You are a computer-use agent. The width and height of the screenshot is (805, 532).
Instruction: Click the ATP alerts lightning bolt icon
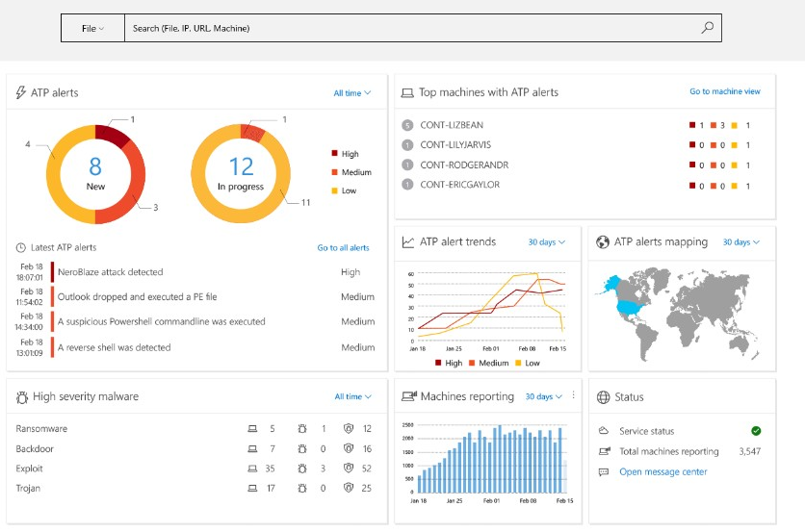[x=21, y=92]
